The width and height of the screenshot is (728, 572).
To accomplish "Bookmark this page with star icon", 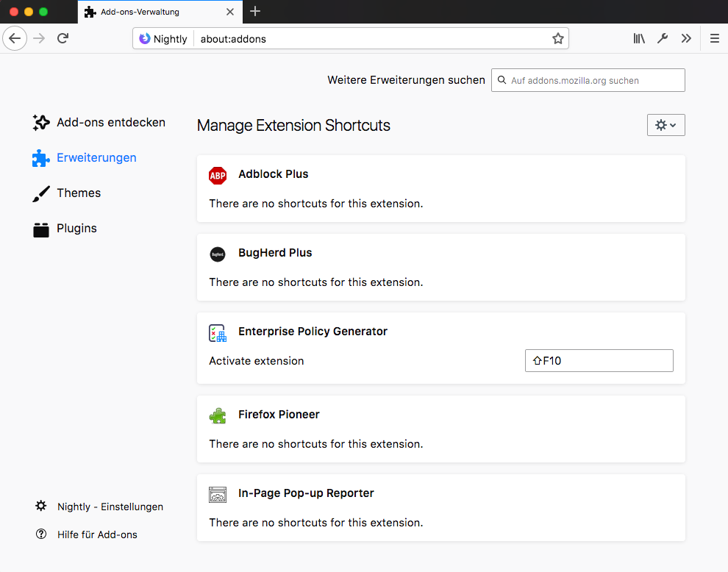I will [x=557, y=39].
